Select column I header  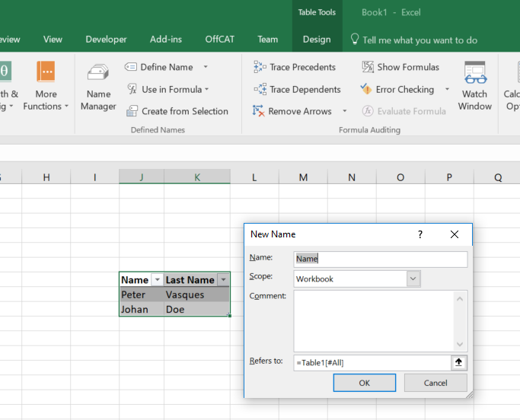point(95,177)
